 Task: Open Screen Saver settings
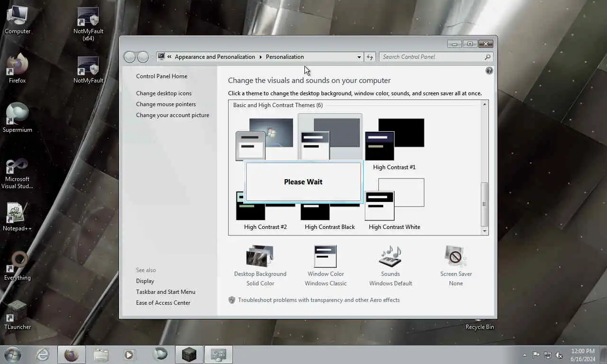point(456,266)
